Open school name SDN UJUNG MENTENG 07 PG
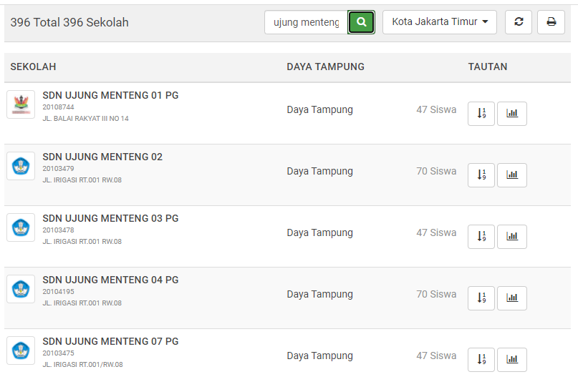The width and height of the screenshot is (578, 392). click(110, 341)
